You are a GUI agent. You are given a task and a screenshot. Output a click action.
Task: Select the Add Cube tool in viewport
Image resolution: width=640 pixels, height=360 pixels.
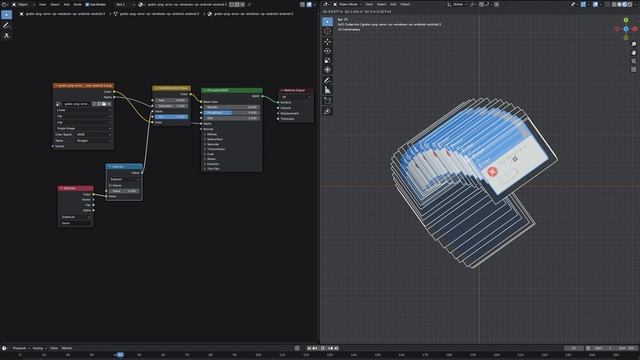327,100
